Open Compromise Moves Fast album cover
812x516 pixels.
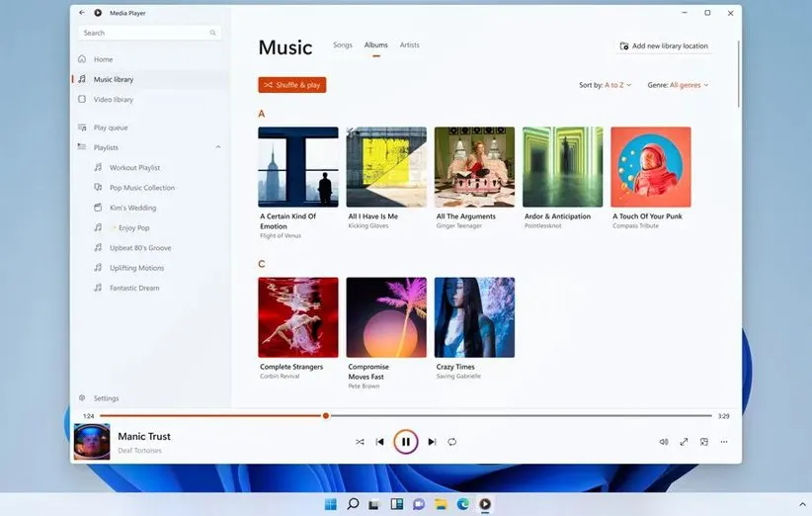[386, 317]
